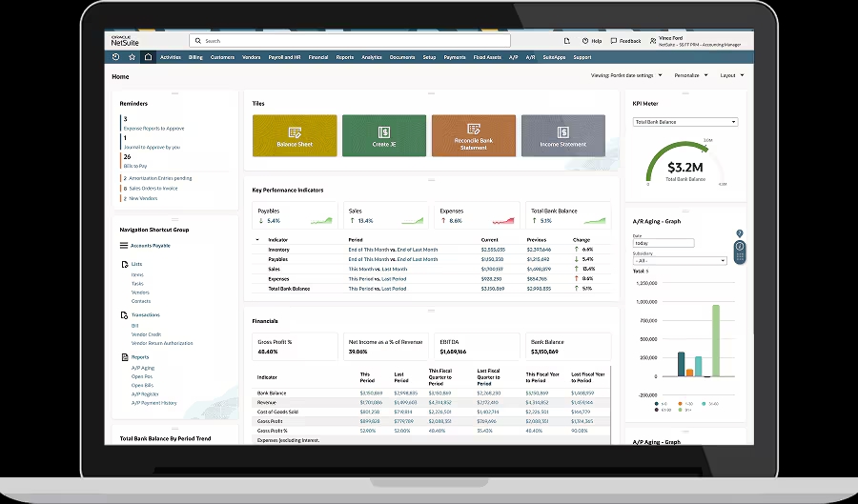858x504 pixels.
Task: Open the A/P Aging report link
Action: (143, 367)
